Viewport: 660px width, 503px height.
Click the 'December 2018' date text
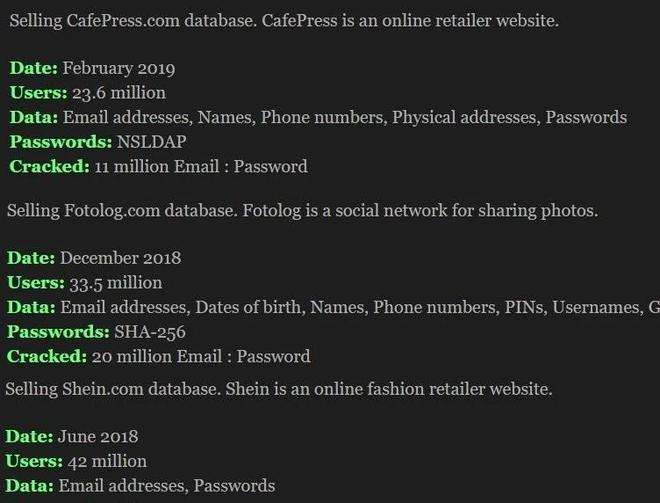[x=120, y=258]
